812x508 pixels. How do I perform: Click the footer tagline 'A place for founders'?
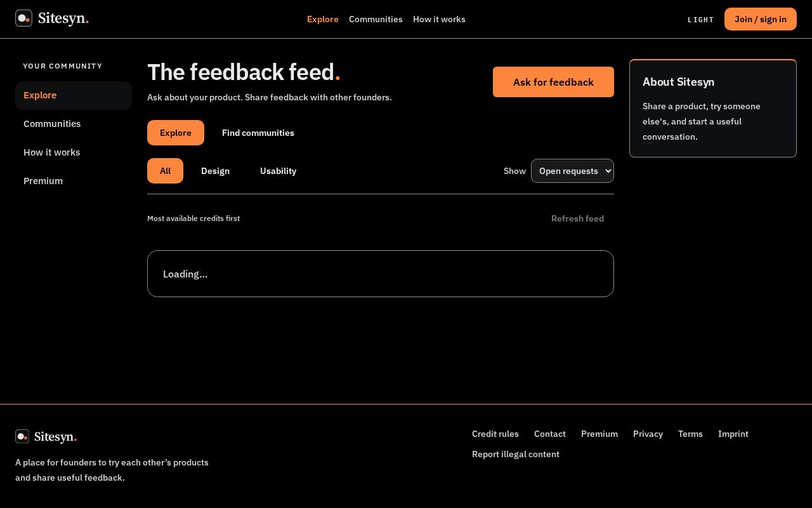click(112, 470)
